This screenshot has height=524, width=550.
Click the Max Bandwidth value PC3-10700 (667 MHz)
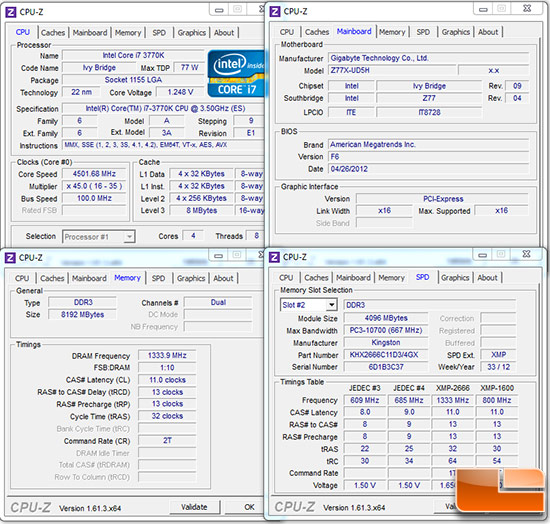pyautogui.click(x=385, y=330)
